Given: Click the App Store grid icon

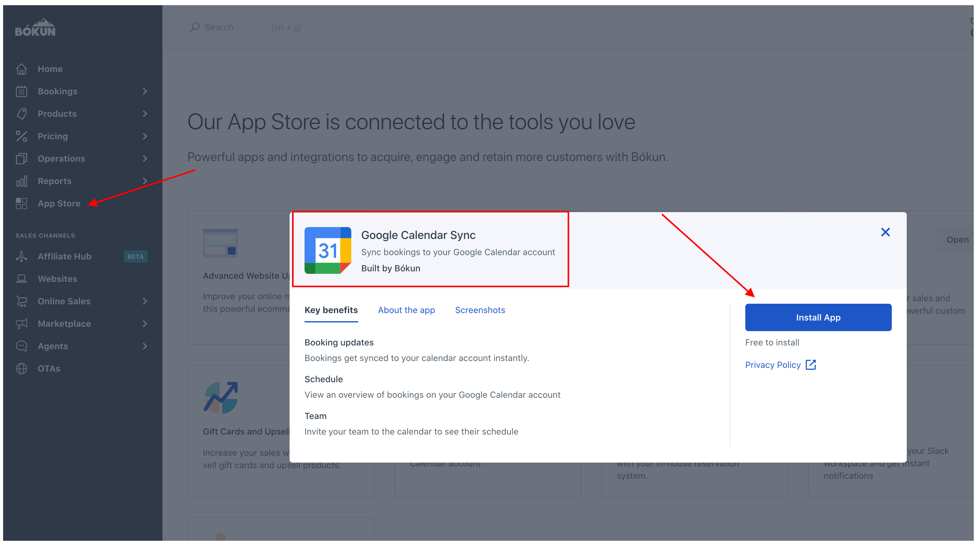Looking at the screenshot, I should tap(21, 203).
